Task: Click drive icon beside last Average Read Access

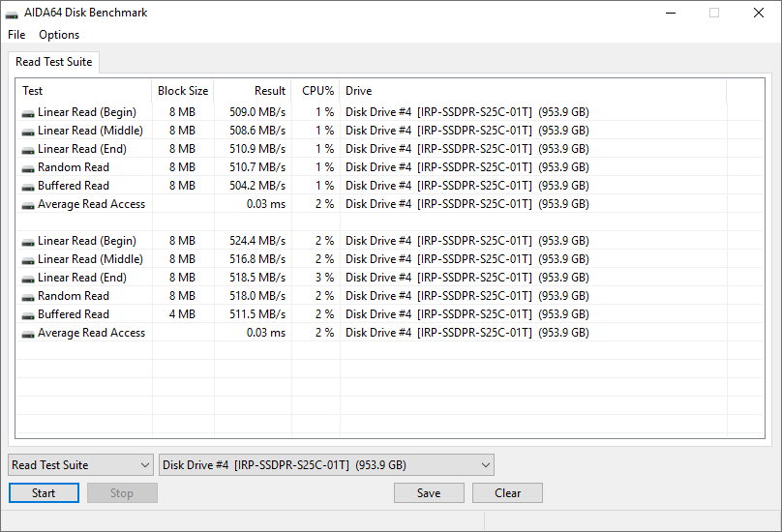Action: [28, 333]
